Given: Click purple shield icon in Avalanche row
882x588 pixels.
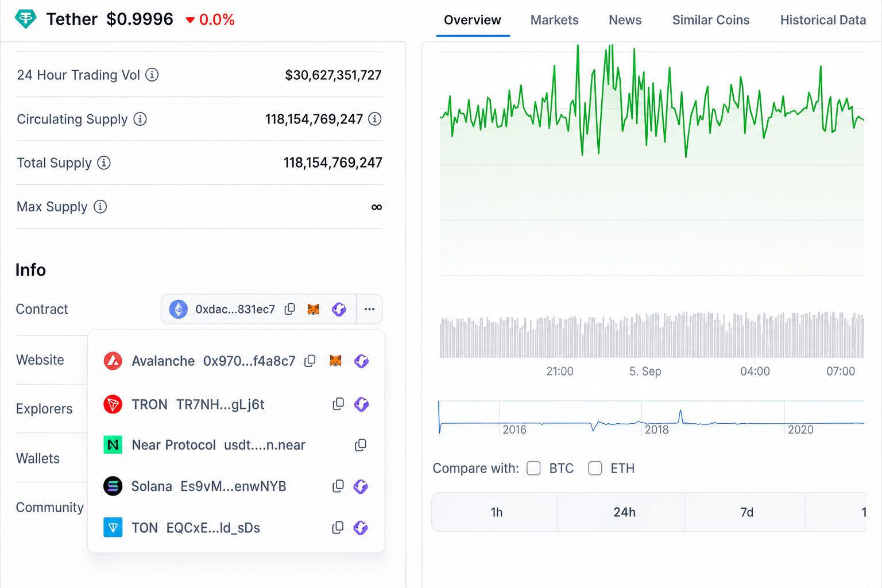Looking at the screenshot, I should pos(361,361).
